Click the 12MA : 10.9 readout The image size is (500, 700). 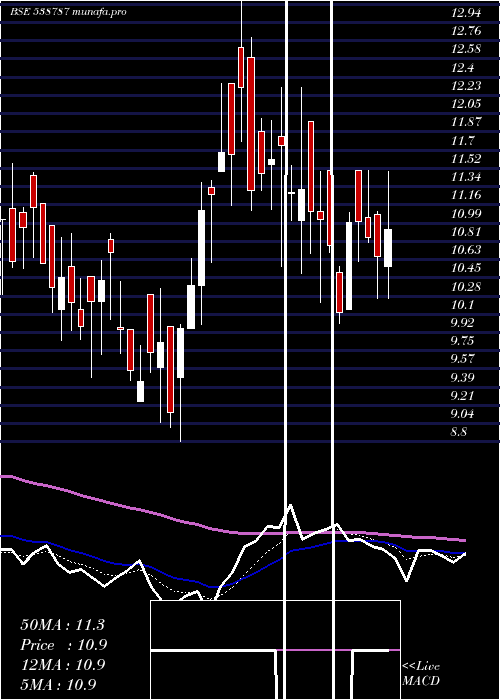[62, 665]
